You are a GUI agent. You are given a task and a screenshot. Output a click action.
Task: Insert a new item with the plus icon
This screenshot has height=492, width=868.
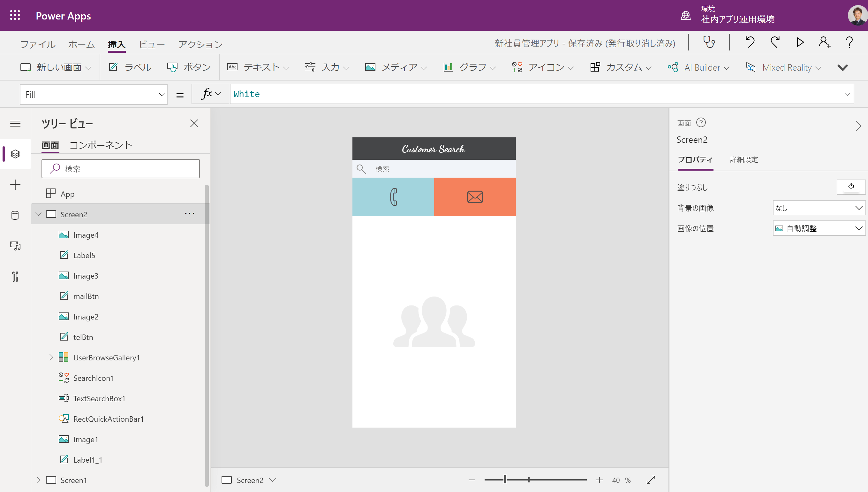(x=15, y=185)
